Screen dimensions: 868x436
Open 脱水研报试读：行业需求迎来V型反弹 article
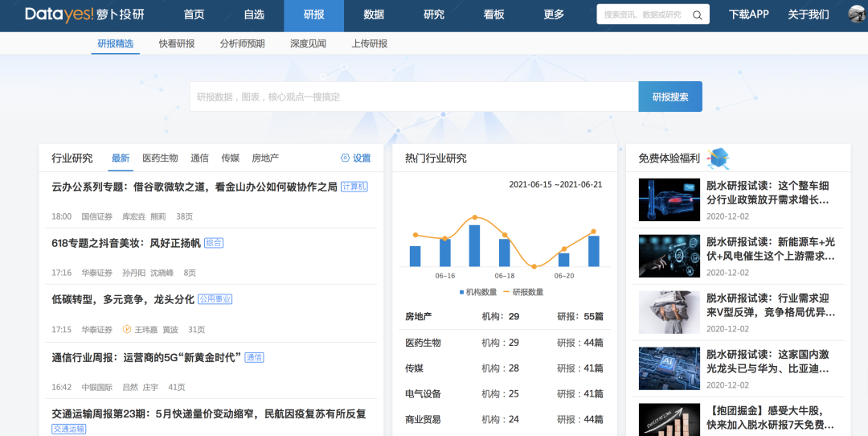tap(771, 305)
